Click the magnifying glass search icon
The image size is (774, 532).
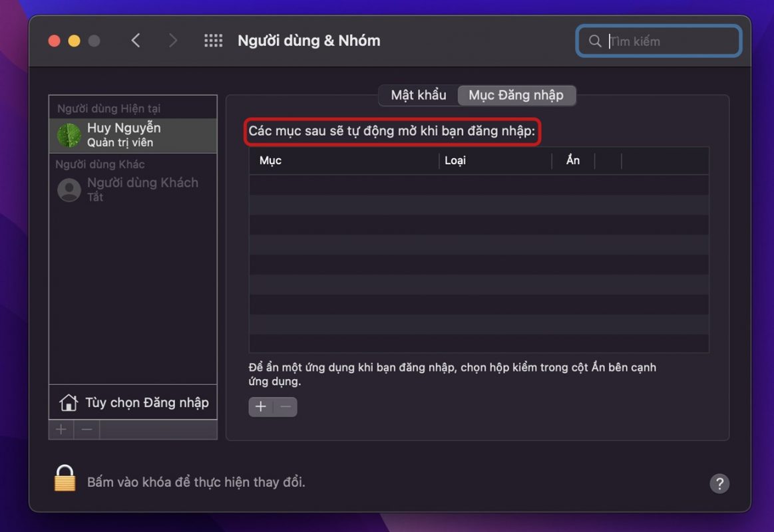pyautogui.click(x=595, y=41)
